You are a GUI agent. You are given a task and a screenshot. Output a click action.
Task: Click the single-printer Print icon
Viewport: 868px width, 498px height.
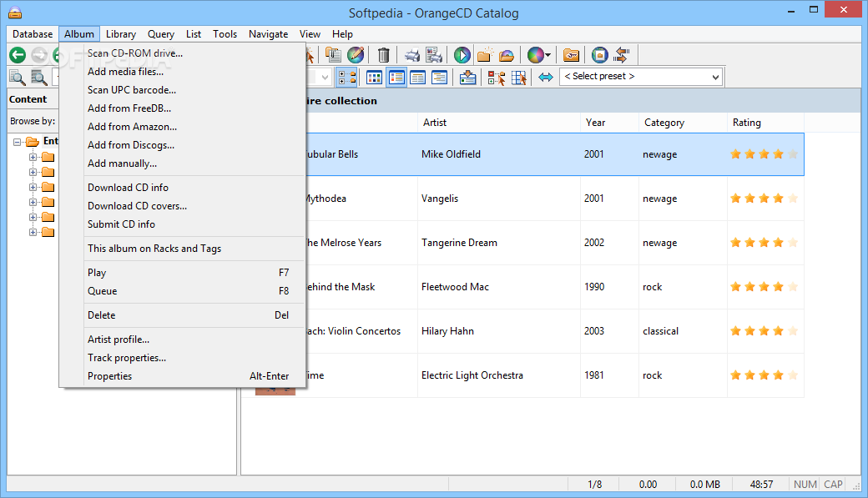point(412,55)
